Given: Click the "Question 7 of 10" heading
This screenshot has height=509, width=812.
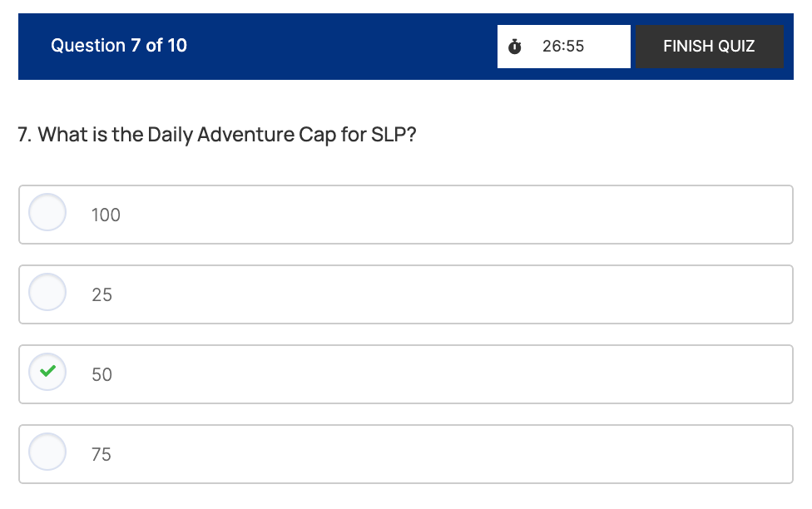Looking at the screenshot, I should [x=119, y=46].
